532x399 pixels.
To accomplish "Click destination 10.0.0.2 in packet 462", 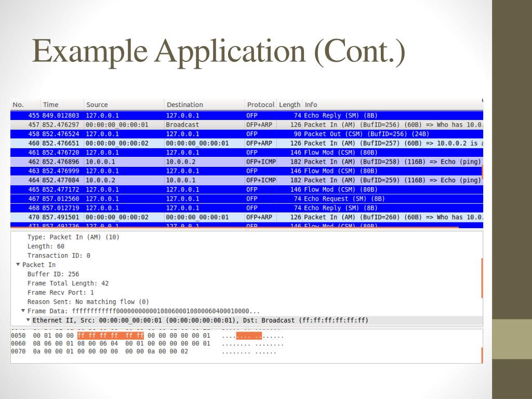I will click(x=180, y=162).
